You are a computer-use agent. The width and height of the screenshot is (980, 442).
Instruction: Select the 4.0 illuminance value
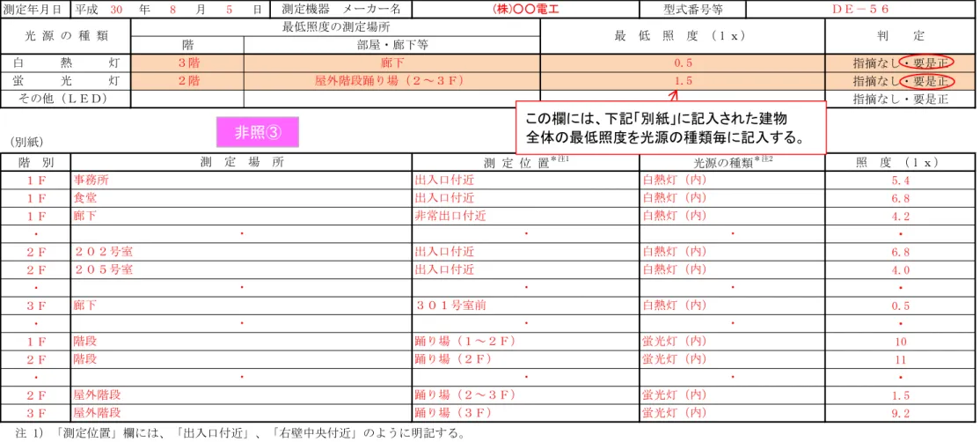coord(901,269)
